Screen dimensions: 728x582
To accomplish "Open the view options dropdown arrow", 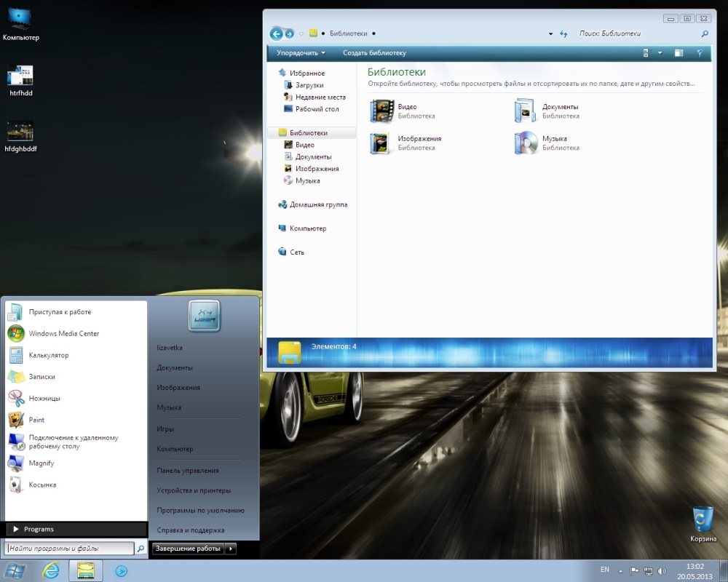I will coord(660,53).
